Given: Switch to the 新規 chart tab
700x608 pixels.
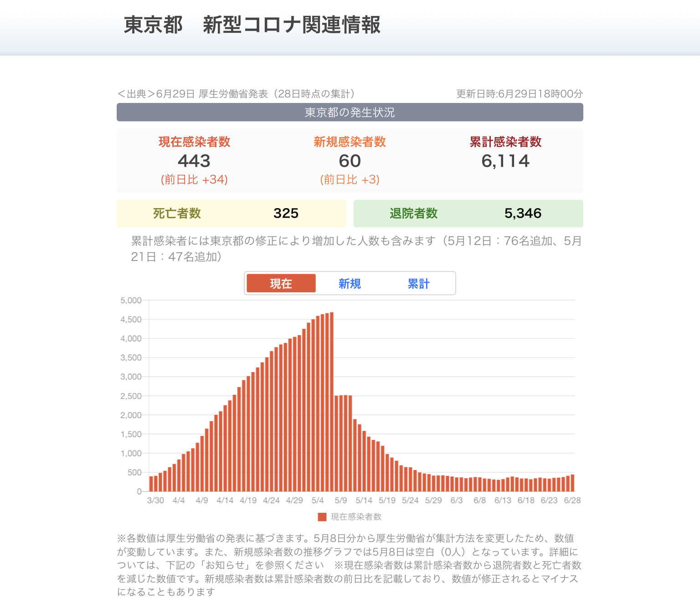Looking at the screenshot, I should pos(350,283).
